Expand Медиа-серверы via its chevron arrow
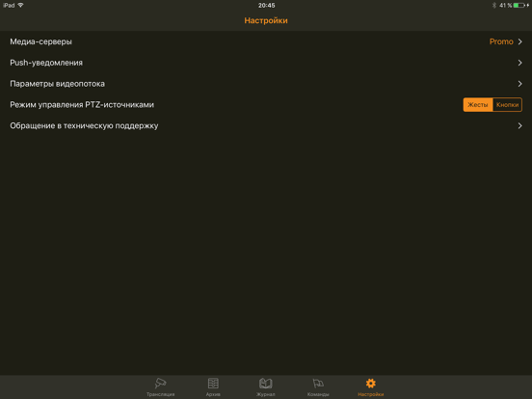This screenshot has width=532, height=399. coord(519,41)
